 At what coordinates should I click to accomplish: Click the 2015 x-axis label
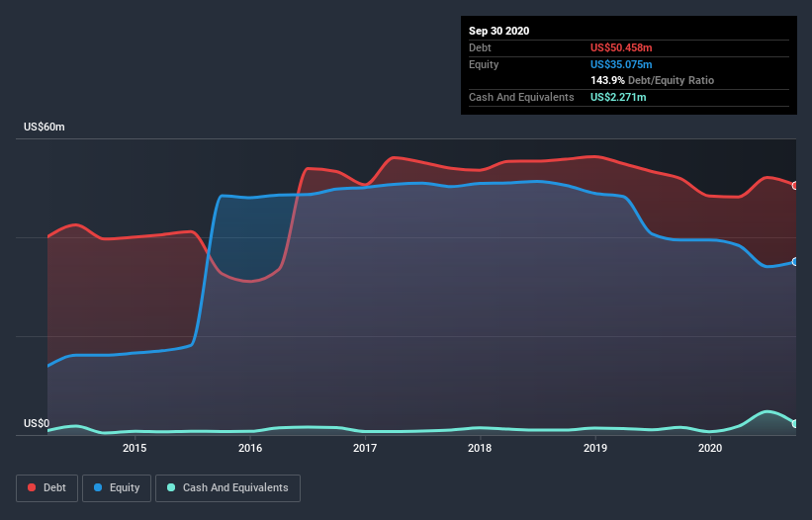tap(135, 448)
